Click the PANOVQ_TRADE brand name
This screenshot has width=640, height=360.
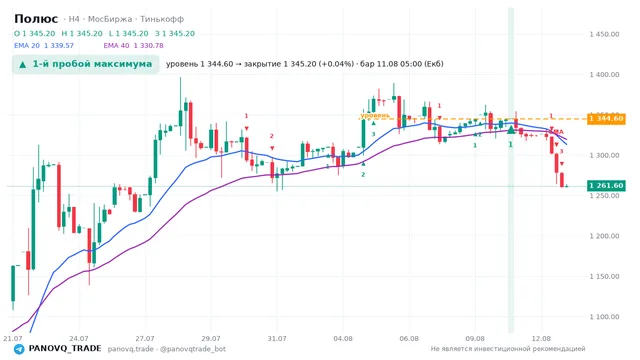coord(65,349)
